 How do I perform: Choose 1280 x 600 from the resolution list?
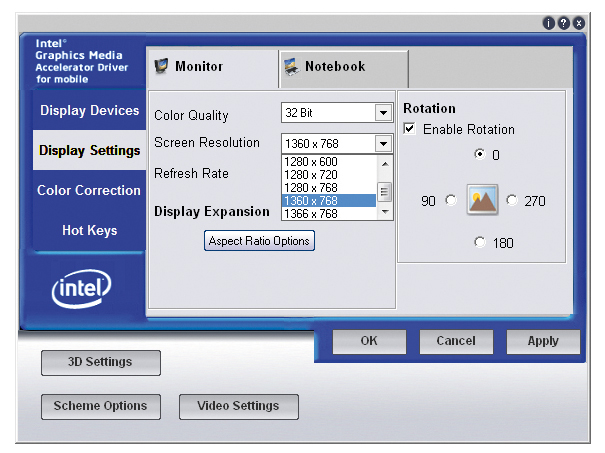pos(329,162)
